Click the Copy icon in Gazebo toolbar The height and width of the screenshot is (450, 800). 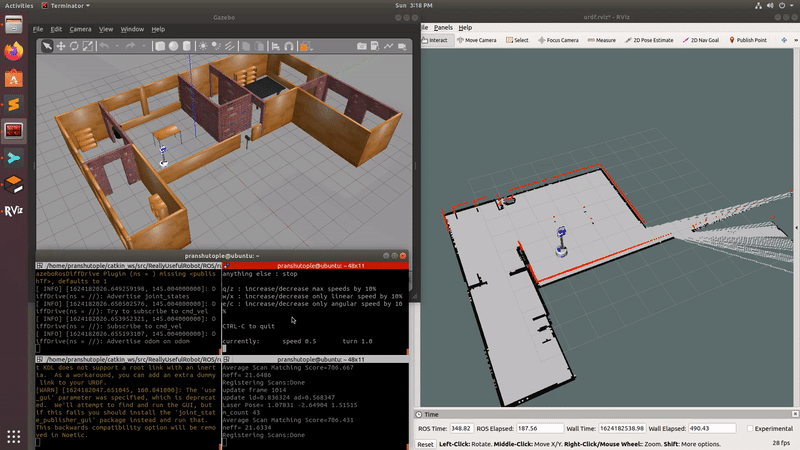click(x=246, y=46)
